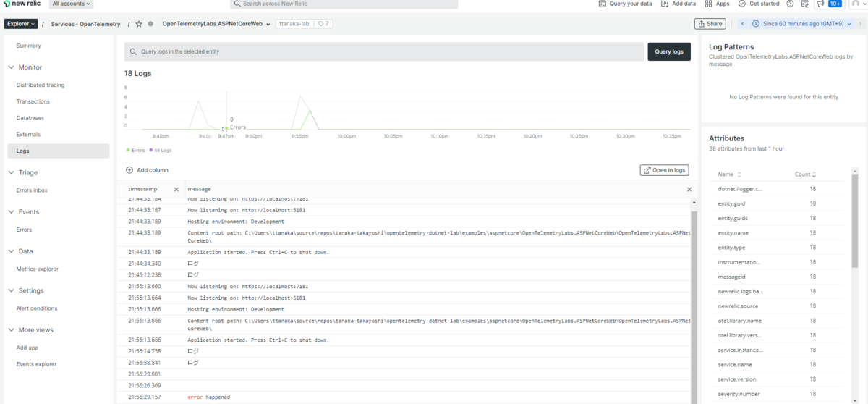Open the tags counter showing 7
The image size is (868, 404).
324,24
